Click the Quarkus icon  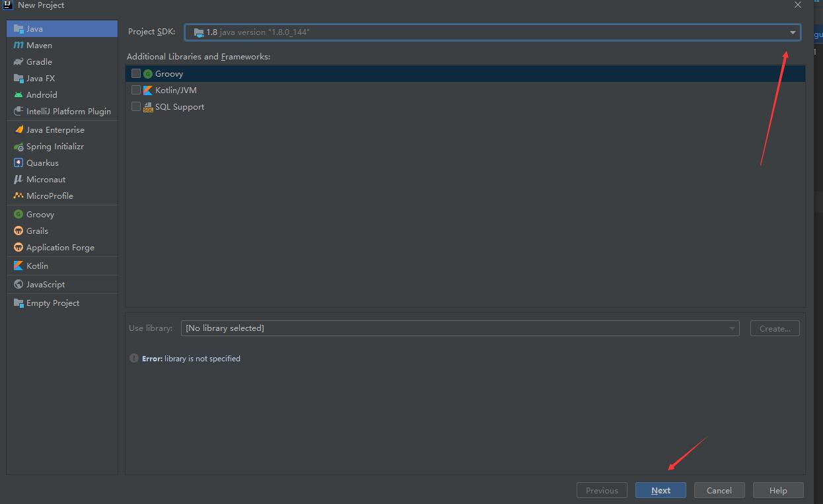tap(18, 163)
